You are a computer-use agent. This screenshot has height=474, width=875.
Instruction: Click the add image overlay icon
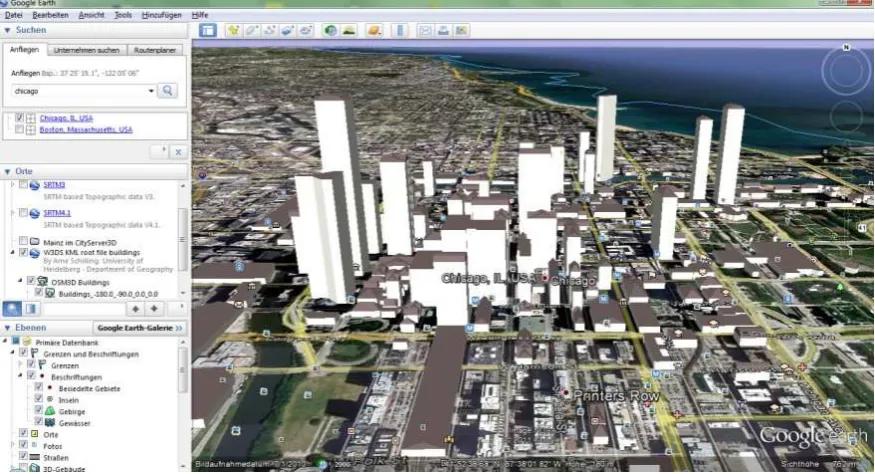pyautogui.click(x=287, y=31)
